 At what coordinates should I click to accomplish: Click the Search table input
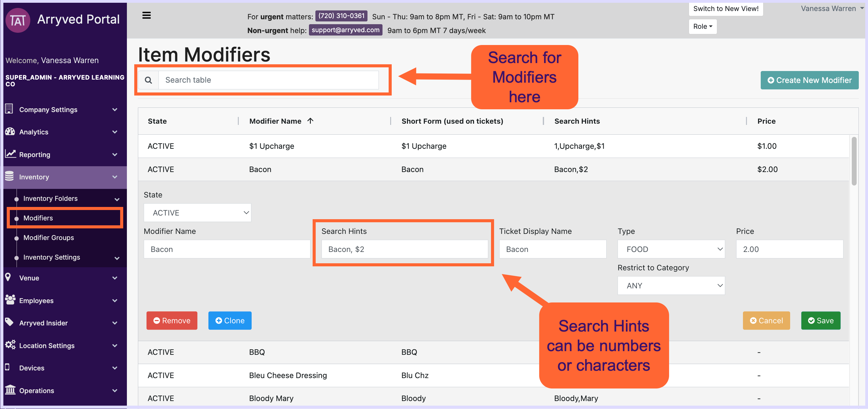[268, 80]
